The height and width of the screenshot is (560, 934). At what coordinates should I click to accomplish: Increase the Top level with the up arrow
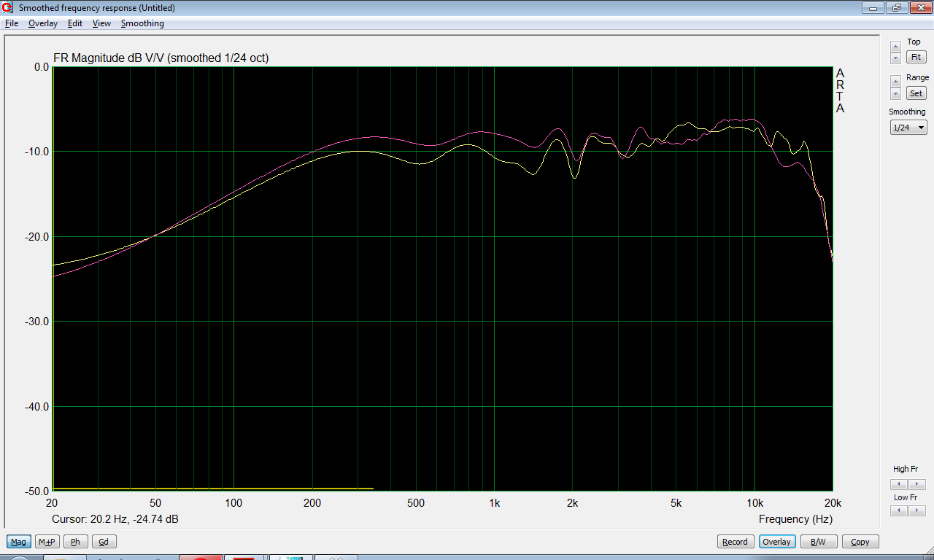tap(895, 47)
